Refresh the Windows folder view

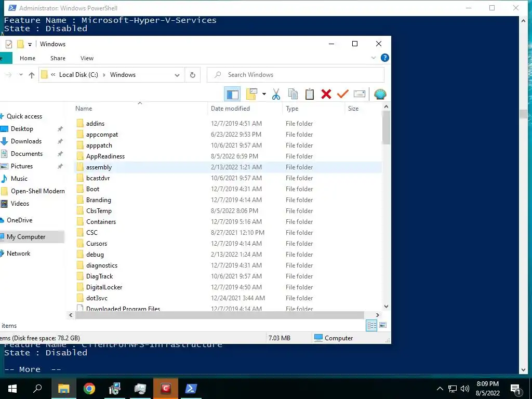193,75
